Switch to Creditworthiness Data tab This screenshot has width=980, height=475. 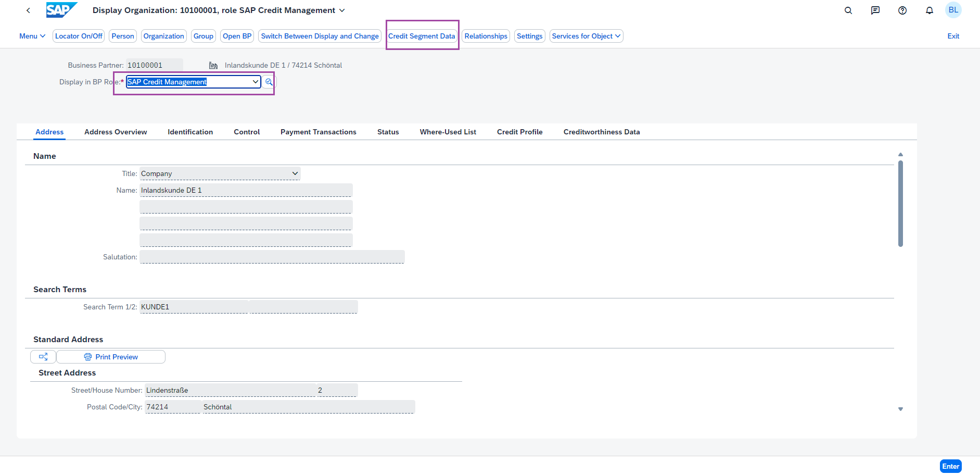(x=602, y=132)
